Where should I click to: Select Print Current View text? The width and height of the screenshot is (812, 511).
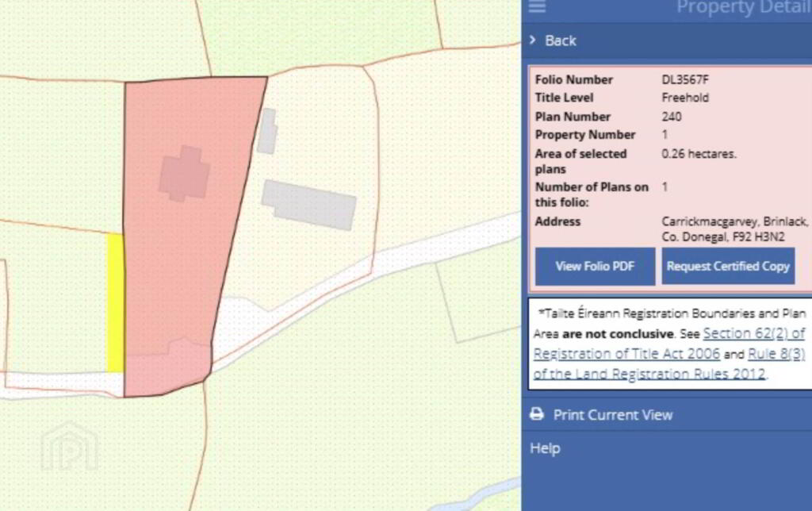[612, 415]
